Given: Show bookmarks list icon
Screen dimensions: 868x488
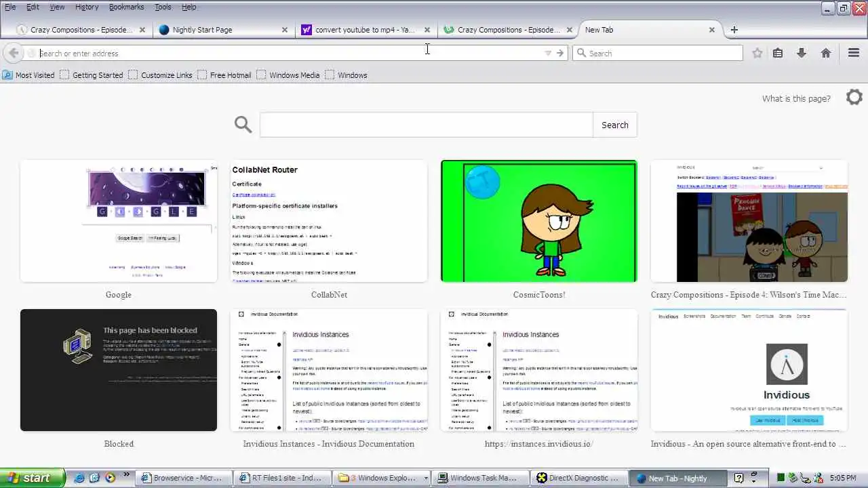Looking at the screenshot, I should coord(778,53).
